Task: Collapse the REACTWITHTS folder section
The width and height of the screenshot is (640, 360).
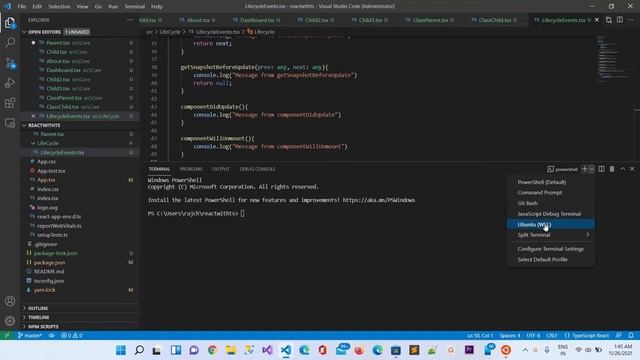Action: (x=24, y=125)
